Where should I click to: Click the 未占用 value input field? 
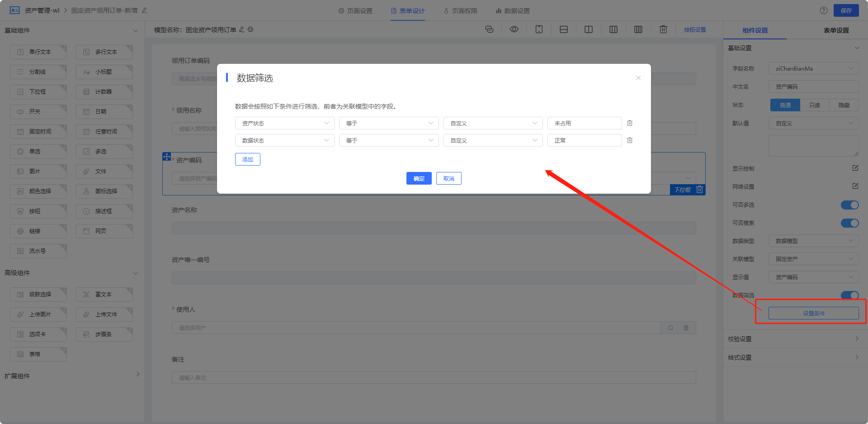[x=585, y=123]
